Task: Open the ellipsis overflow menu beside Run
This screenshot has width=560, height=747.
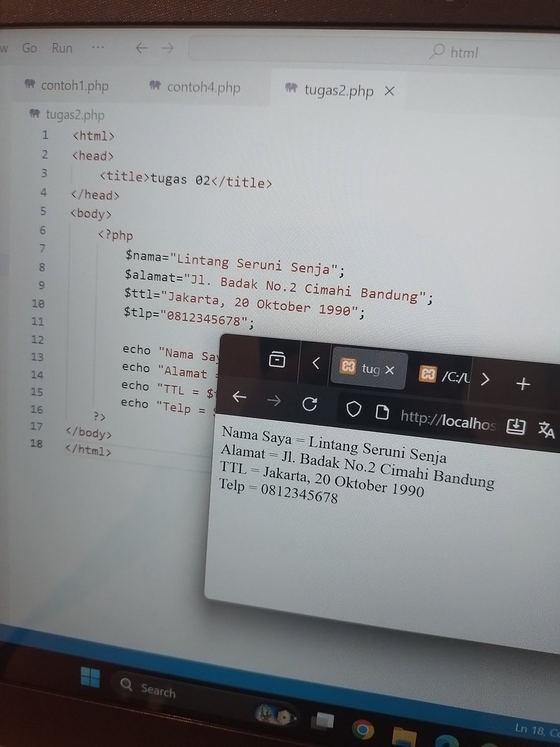Action: (x=98, y=47)
